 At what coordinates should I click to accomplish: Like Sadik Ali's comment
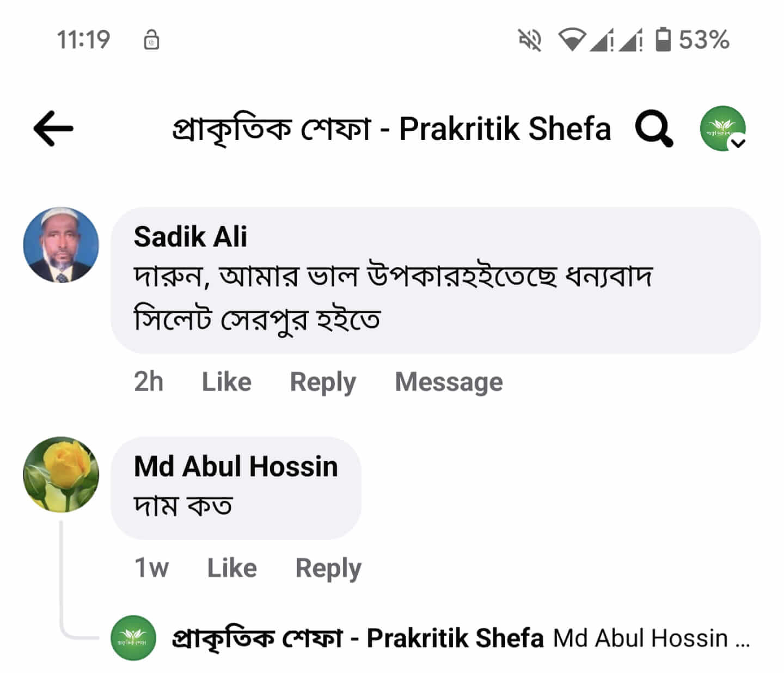point(226,382)
